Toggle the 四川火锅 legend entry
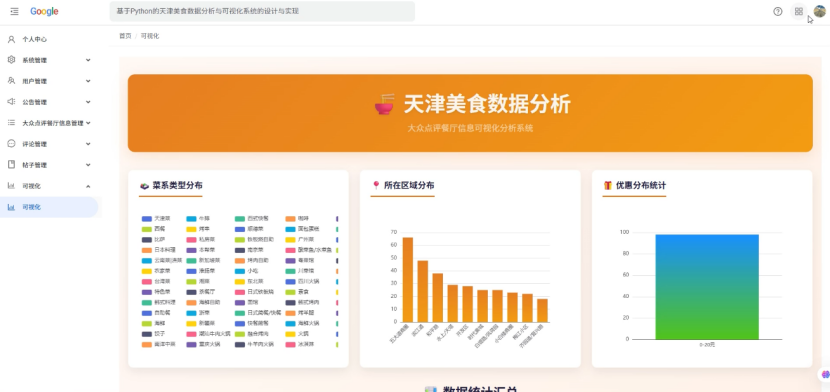The image size is (830, 392). [302, 281]
